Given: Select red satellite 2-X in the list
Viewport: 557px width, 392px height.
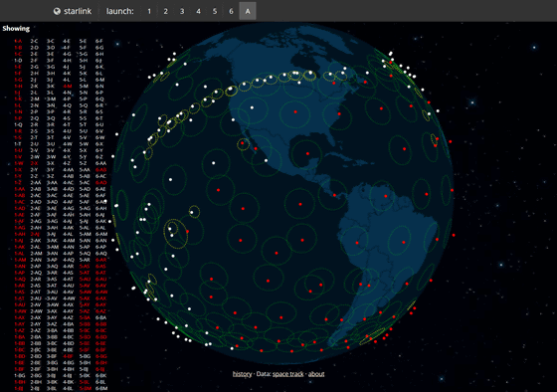Looking at the screenshot, I should click(x=34, y=163).
